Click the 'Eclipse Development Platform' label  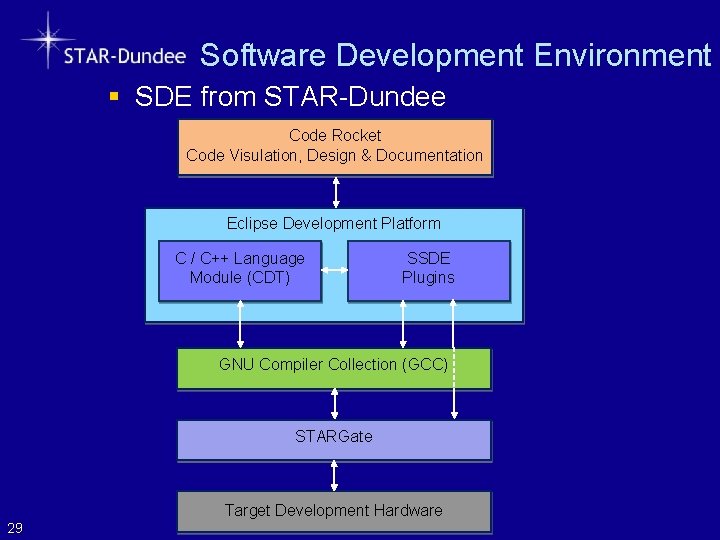pyautogui.click(x=334, y=224)
